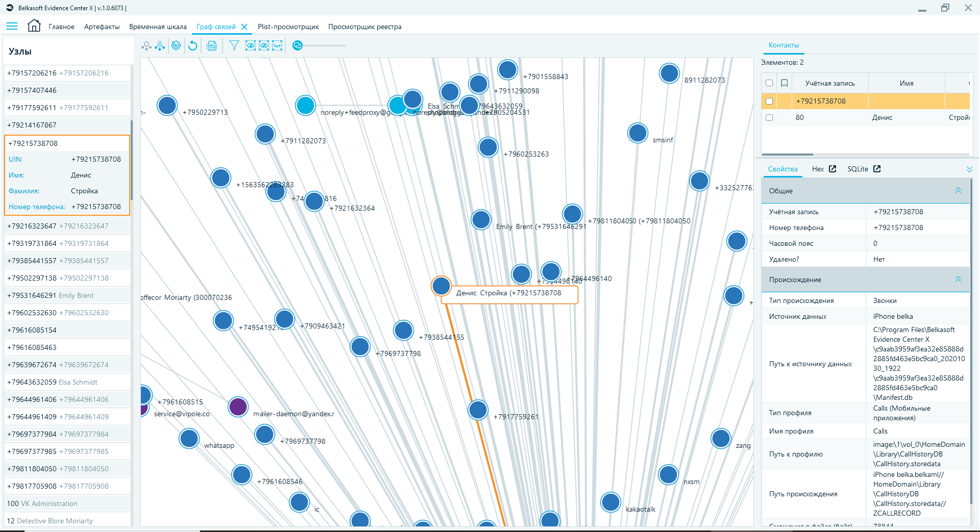
Task: Close the Граф связей tab
Action: [244, 27]
